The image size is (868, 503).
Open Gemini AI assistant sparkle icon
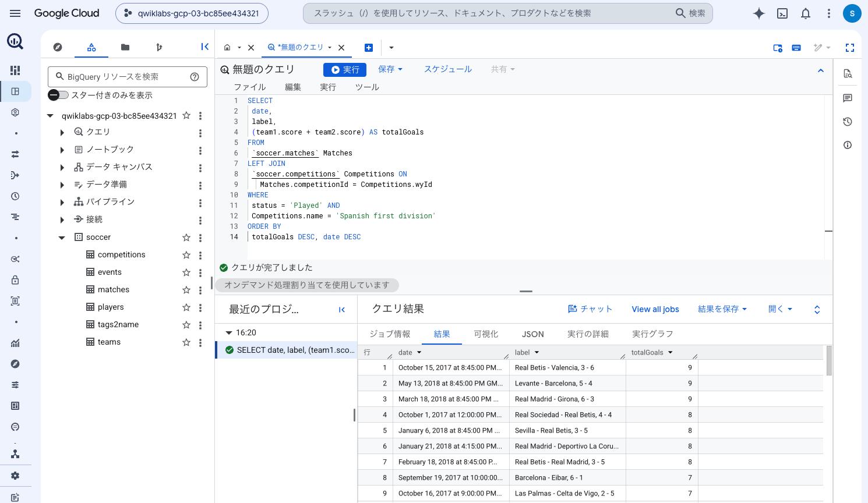click(x=758, y=13)
